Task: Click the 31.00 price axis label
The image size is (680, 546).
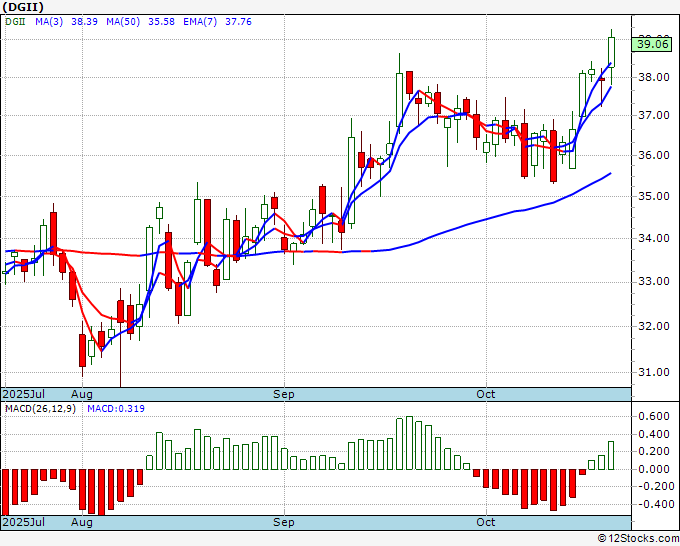Action: click(654, 372)
